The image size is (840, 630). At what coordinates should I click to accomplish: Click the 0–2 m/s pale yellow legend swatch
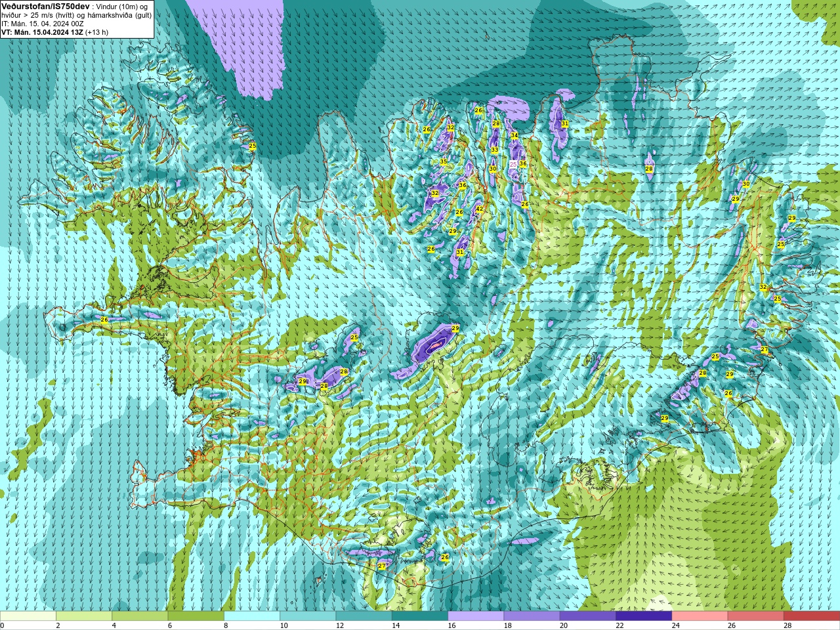pyautogui.click(x=28, y=616)
